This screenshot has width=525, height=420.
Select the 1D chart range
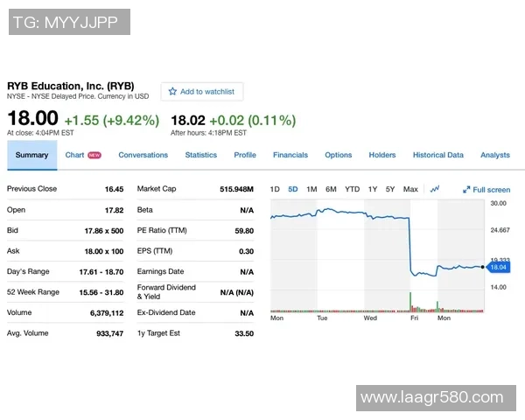275,189
